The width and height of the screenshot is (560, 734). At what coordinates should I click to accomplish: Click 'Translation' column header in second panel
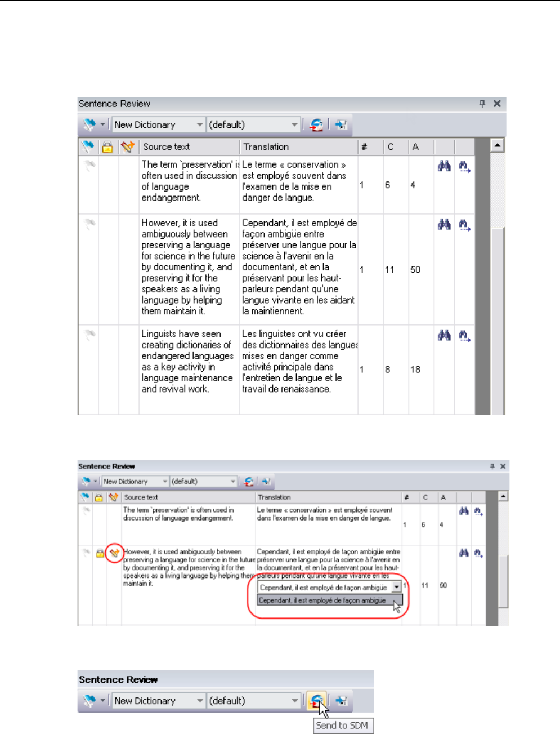(329, 497)
